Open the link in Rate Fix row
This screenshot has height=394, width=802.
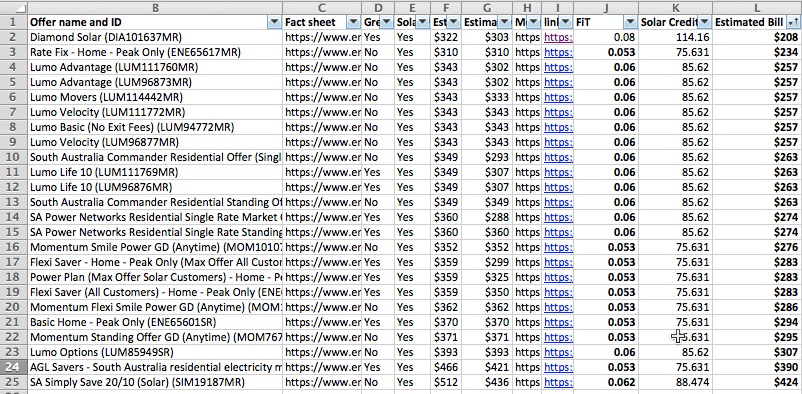558,52
